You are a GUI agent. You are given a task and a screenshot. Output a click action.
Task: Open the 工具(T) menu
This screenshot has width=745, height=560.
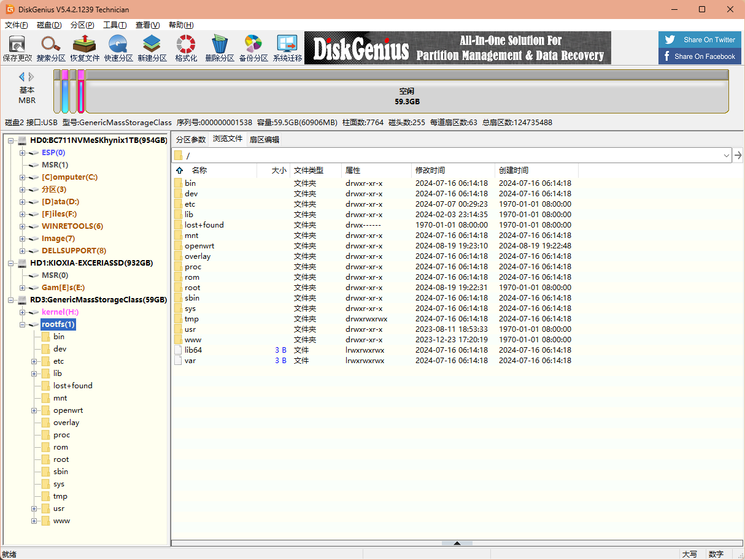tap(115, 25)
